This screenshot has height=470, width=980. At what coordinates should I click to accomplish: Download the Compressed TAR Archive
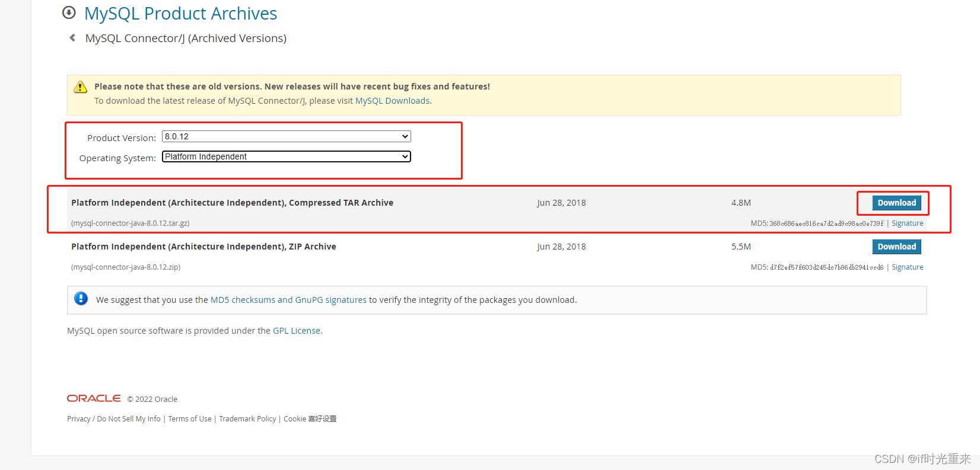(896, 203)
